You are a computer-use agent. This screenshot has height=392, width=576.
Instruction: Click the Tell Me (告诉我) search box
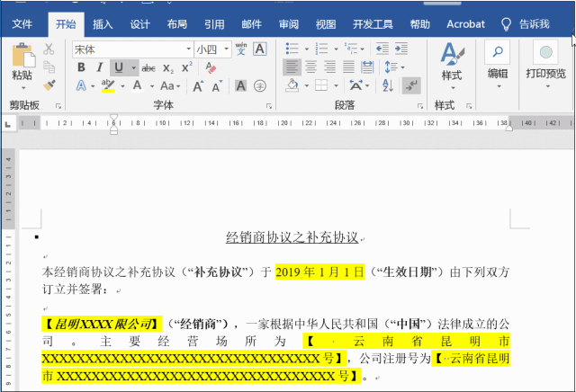click(526, 24)
